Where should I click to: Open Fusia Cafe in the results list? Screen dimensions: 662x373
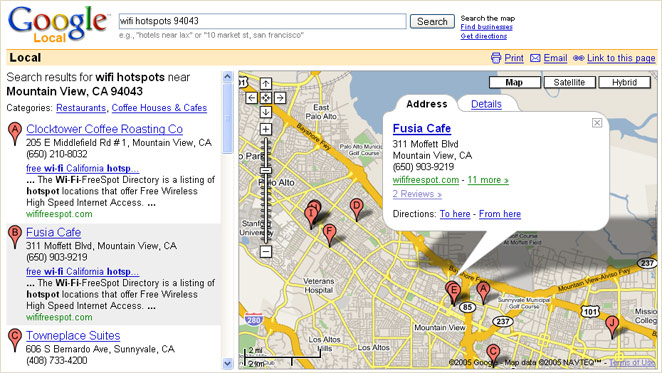(53, 232)
